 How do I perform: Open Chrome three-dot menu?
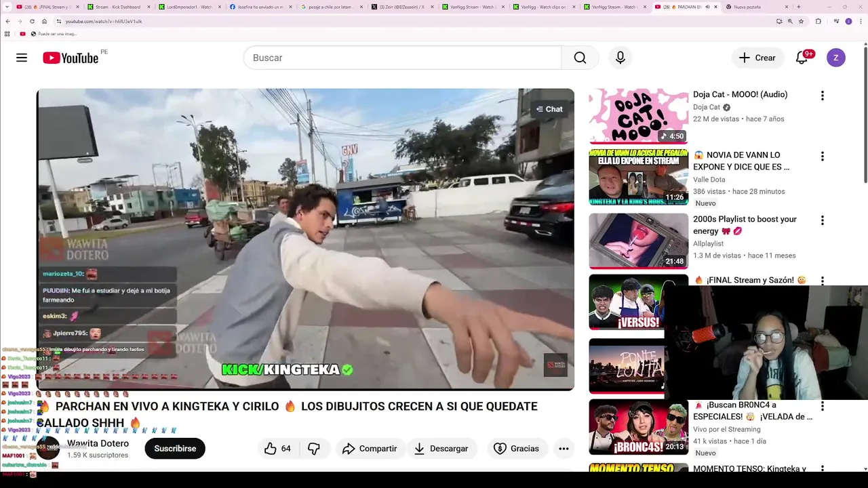point(860,21)
